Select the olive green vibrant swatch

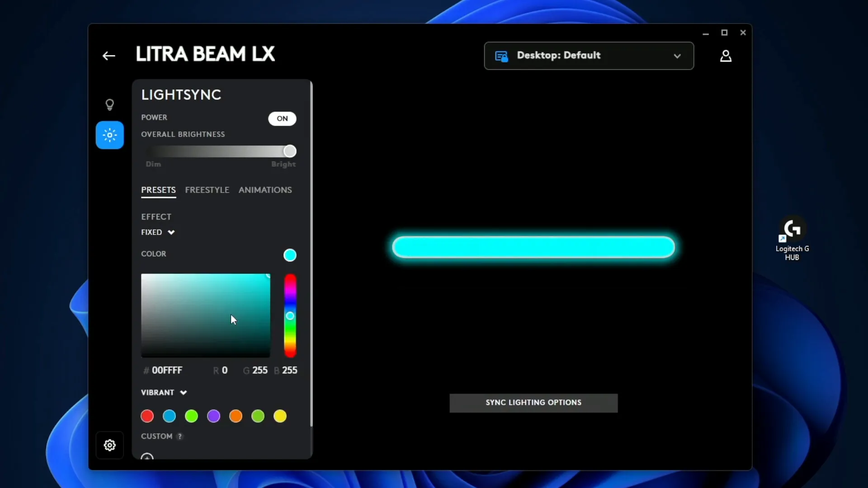[x=258, y=416]
